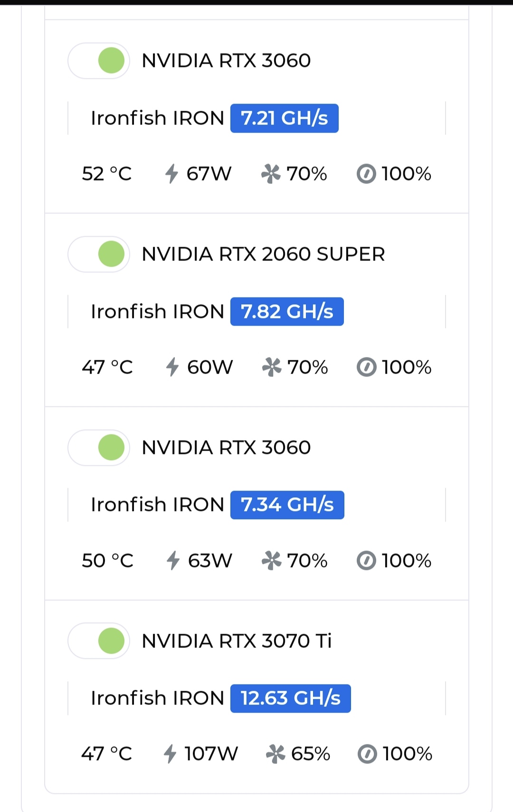Image resolution: width=513 pixels, height=812 pixels.
Task: Tap the 52 °C temperature reading
Action: click(107, 174)
